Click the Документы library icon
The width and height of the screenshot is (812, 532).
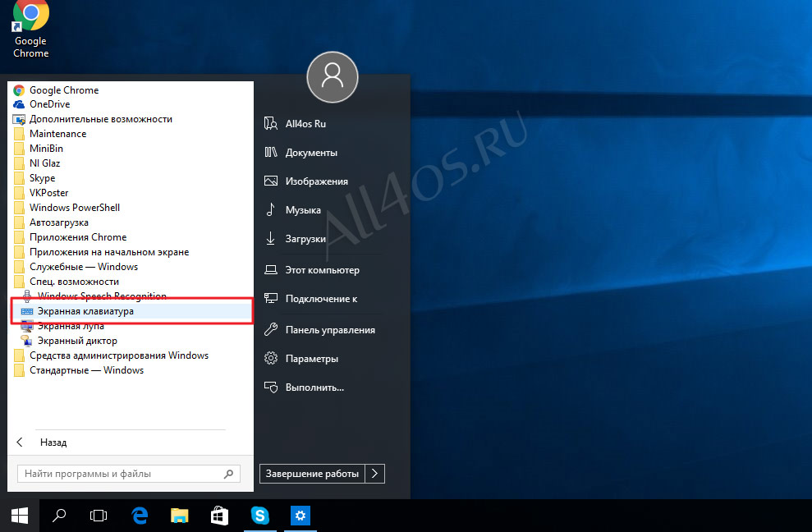tap(271, 153)
